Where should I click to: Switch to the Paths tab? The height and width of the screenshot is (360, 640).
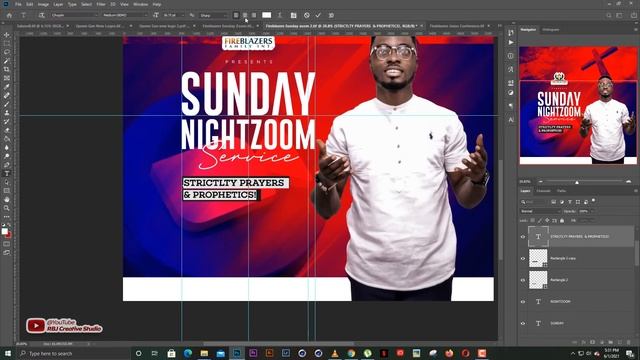point(562,191)
